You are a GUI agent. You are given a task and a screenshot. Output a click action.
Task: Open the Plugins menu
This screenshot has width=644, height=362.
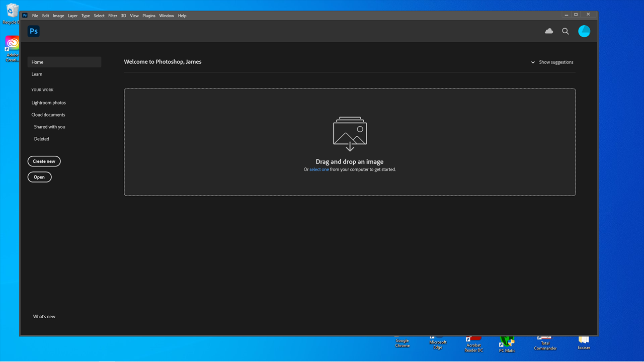[x=149, y=16]
